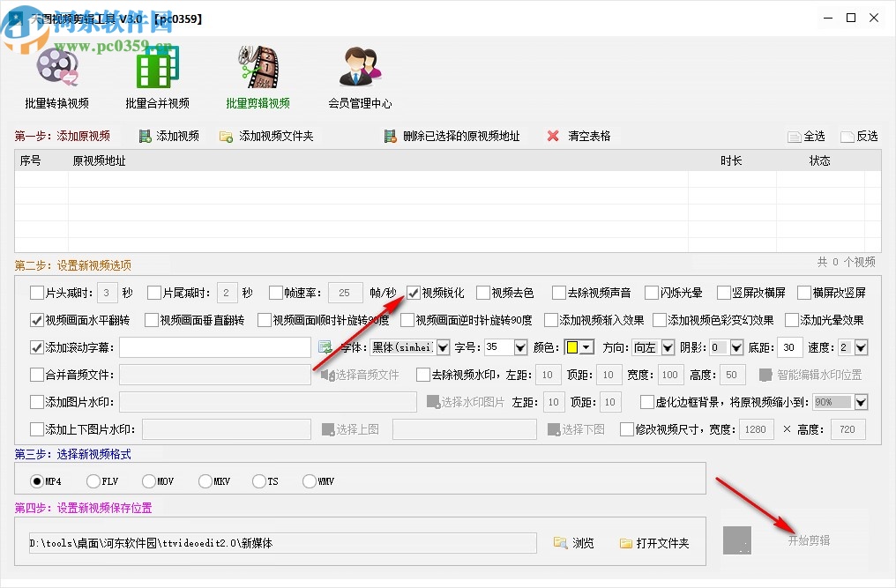896x588 pixels.
Task: Click the 选择音频文件 icon
Action: point(327,375)
